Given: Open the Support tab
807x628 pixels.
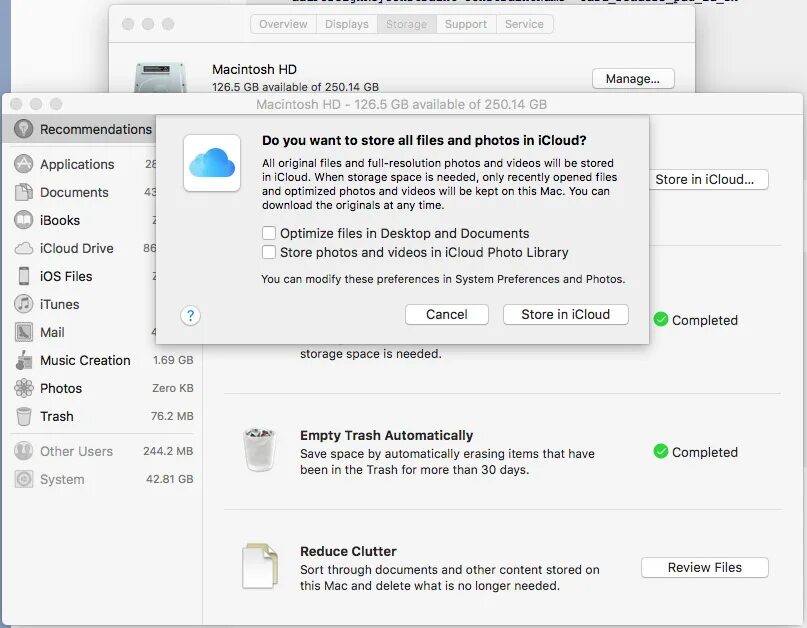Looking at the screenshot, I should [x=466, y=24].
